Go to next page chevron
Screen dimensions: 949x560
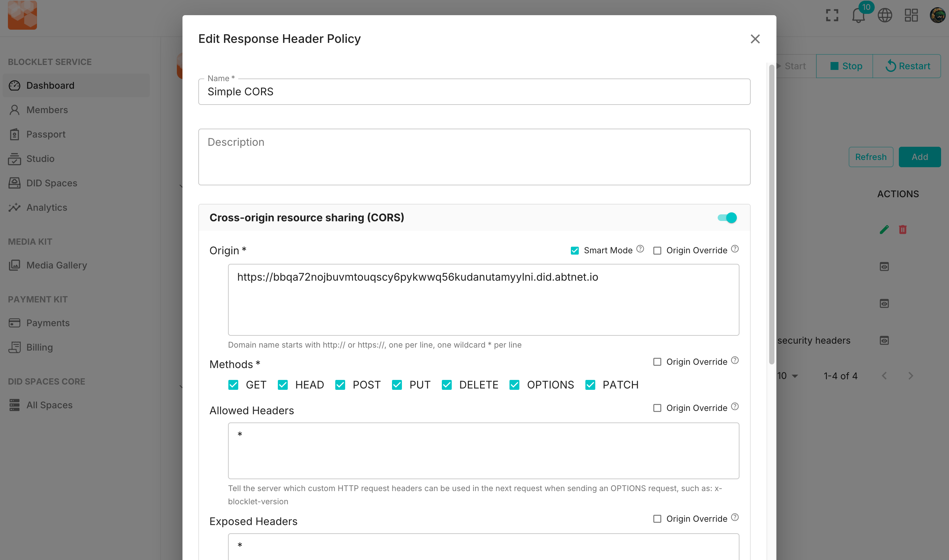[910, 376]
